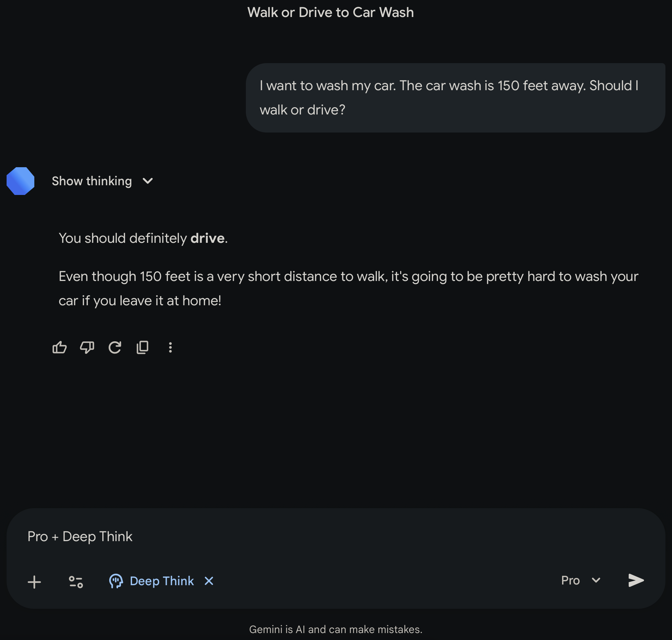The image size is (672, 640).
Task: Regenerate the Gemini response
Action: [x=115, y=348]
